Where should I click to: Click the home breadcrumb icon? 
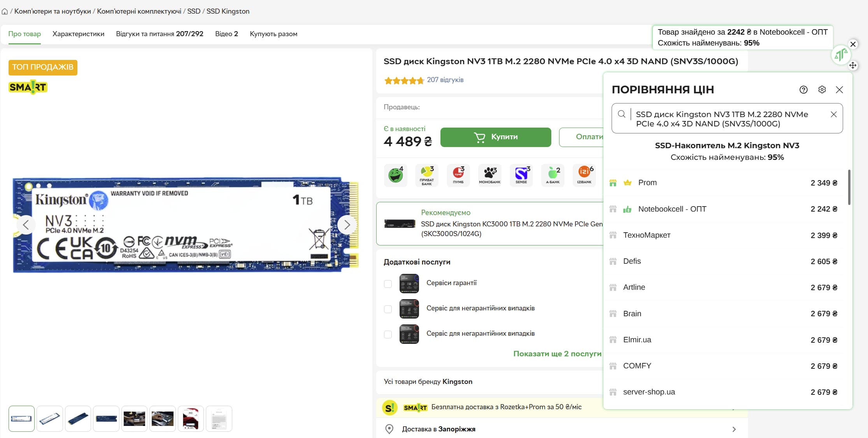click(x=5, y=12)
